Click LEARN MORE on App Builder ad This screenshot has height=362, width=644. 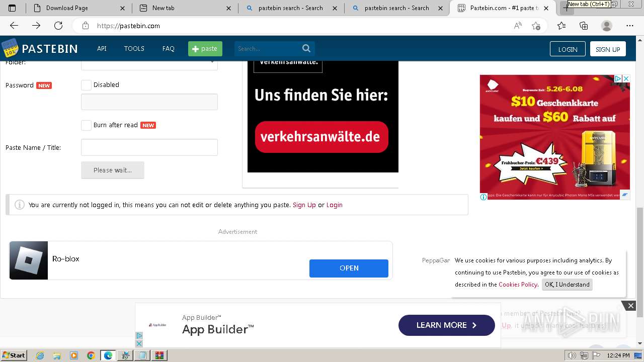click(x=447, y=325)
